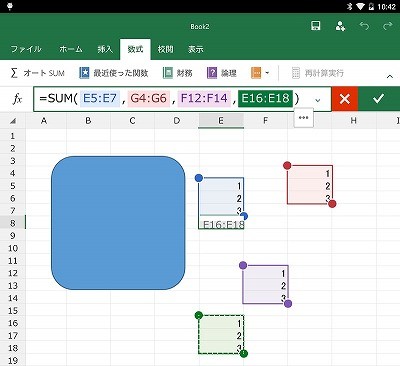The width and height of the screenshot is (400, 366).
Task: Switch to the ホーム tab
Action: tap(71, 49)
